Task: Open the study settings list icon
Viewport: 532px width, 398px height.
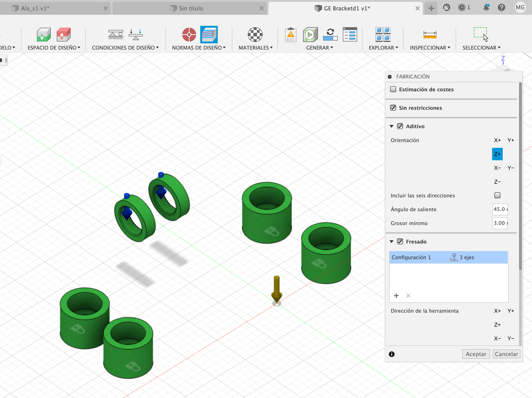Action: pos(350,35)
